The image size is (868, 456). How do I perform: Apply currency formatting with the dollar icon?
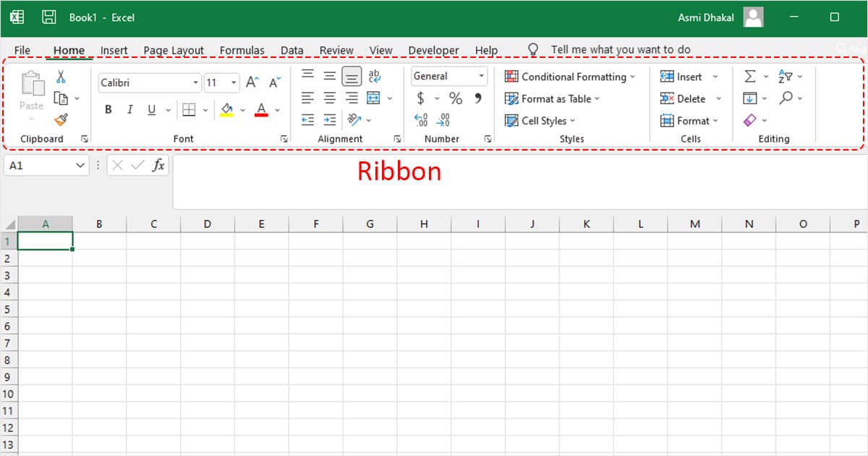tap(422, 98)
